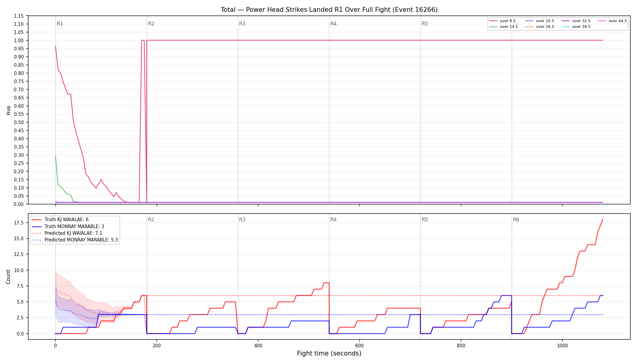This screenshot has height=364, width=637.
Task: Click the 12.5 tick on the Count axis
Action: (19, 254)
